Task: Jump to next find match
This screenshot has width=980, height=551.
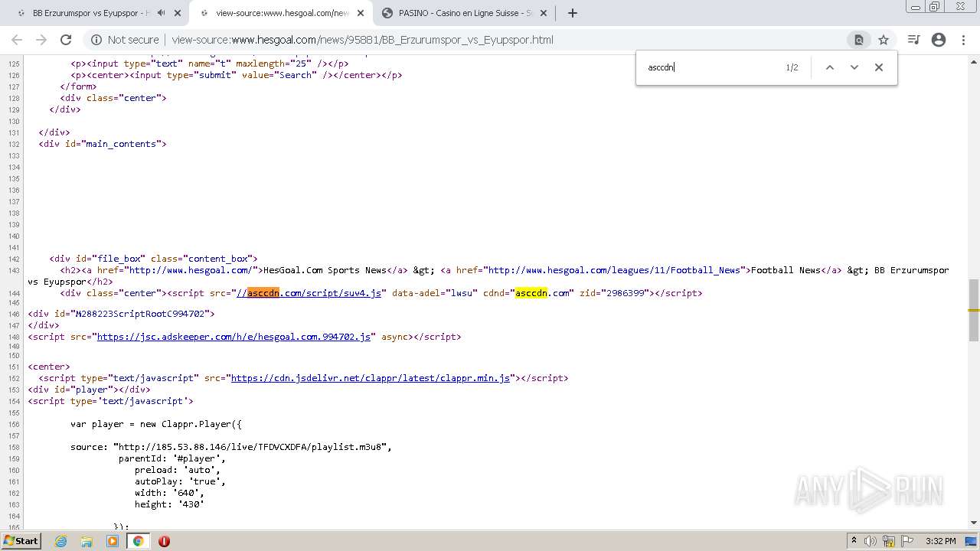Action: 854,67
